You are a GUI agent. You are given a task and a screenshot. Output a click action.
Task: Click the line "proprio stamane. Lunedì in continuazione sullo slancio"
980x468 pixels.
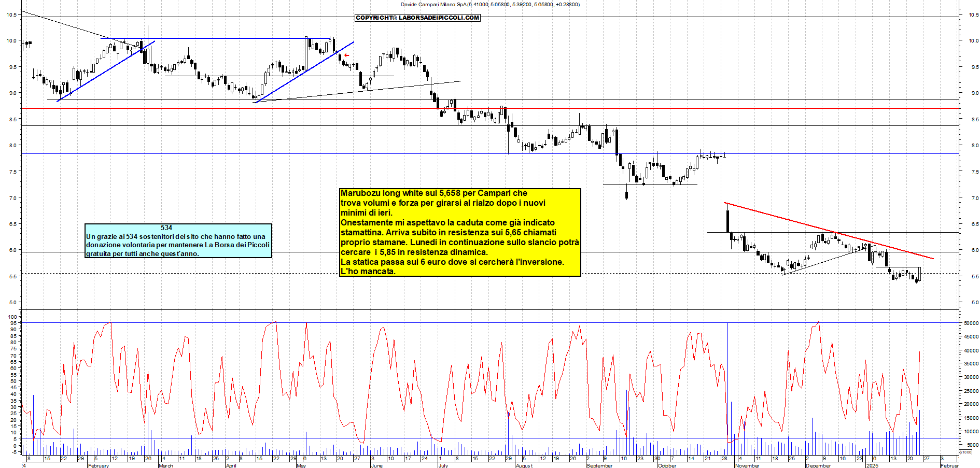click(x=450, y=243)
